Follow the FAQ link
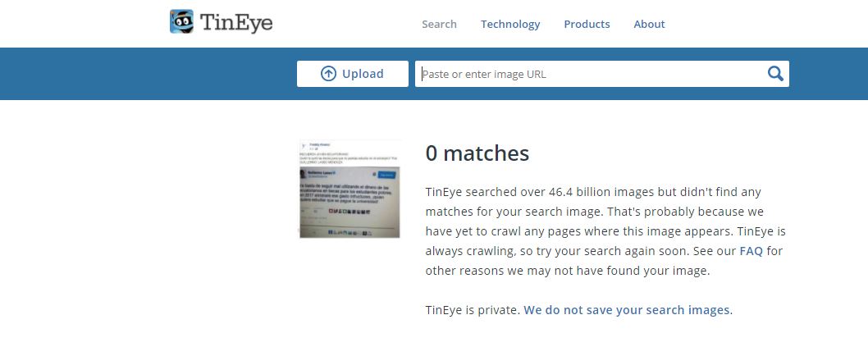This screenshot has width=868, height=356. 751,251
